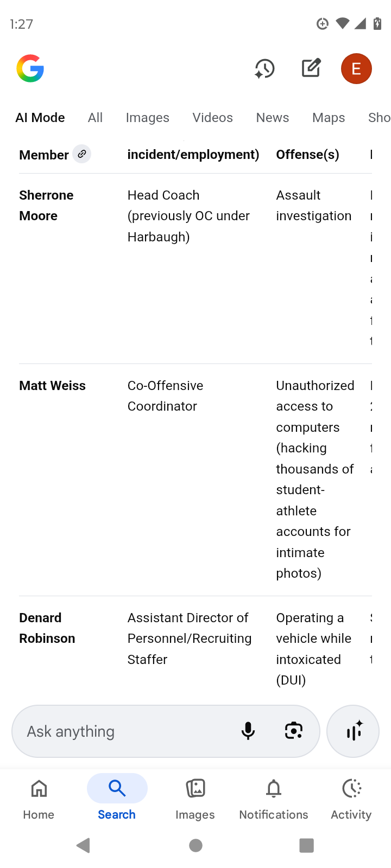Open the Activity tab

point(351,797)
